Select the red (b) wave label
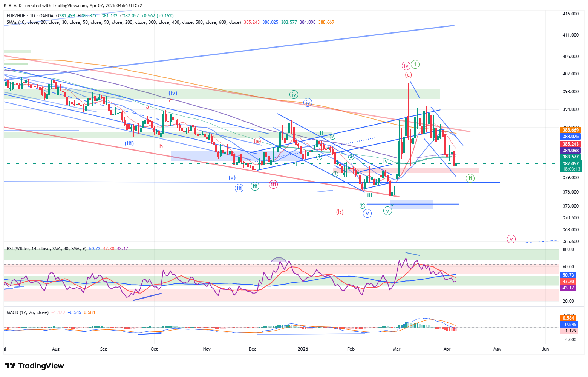 tap(340, 212)
